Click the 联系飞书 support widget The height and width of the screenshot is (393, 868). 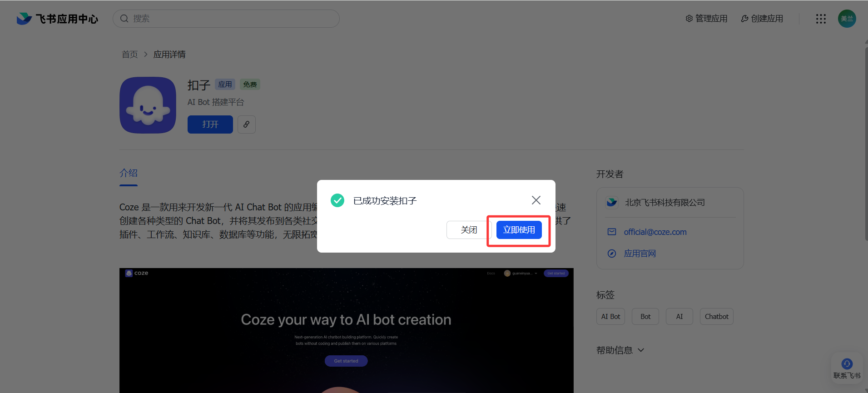click(x=847, y=368)
